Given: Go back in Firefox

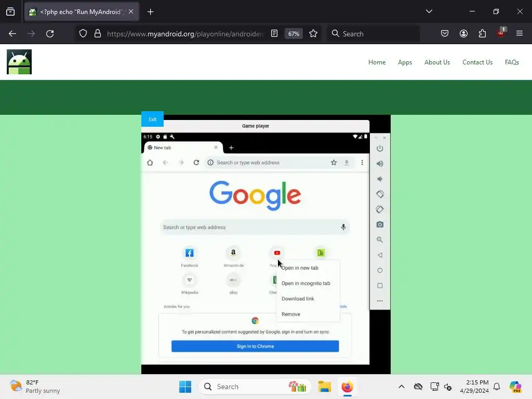Looking at the screenshot, I should coord(12,34).
